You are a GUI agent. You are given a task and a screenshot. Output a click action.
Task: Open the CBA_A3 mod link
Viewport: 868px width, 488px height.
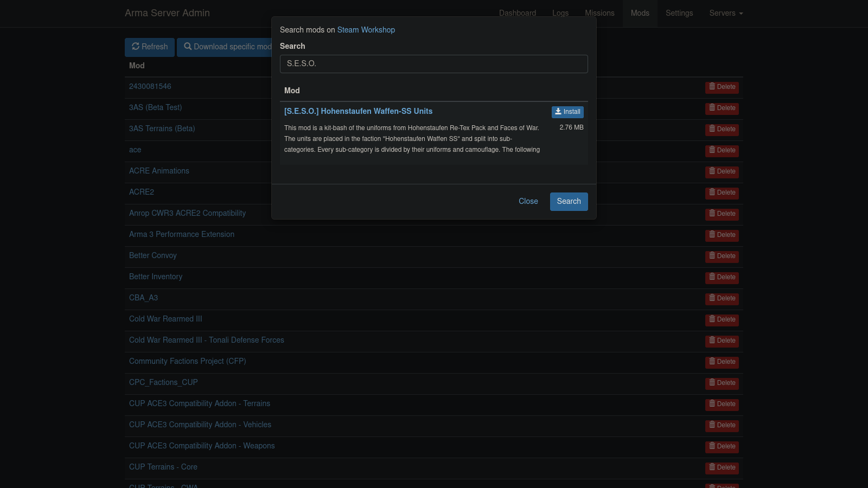click(144, 298)
